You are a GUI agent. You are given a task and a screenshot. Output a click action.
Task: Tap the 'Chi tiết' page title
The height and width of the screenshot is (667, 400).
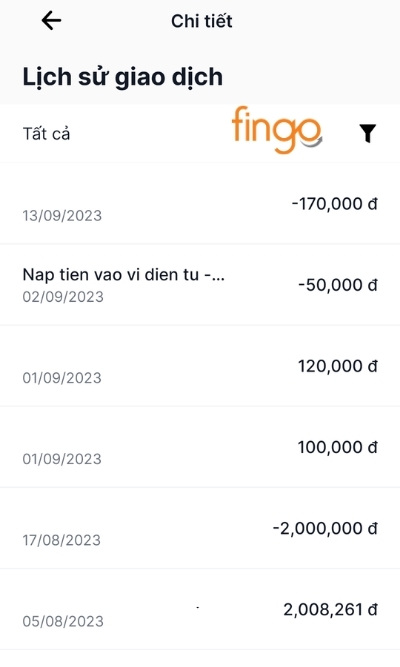(x=202, y=21)
